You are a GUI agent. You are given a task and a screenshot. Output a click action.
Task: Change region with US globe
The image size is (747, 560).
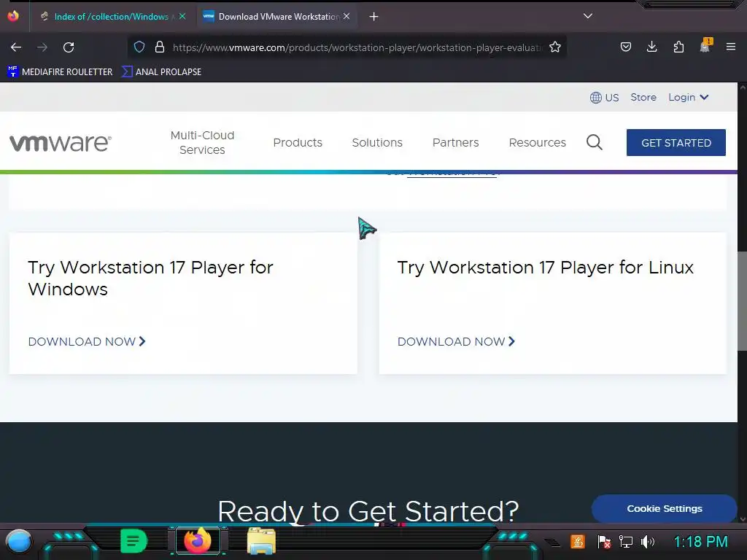604,98
